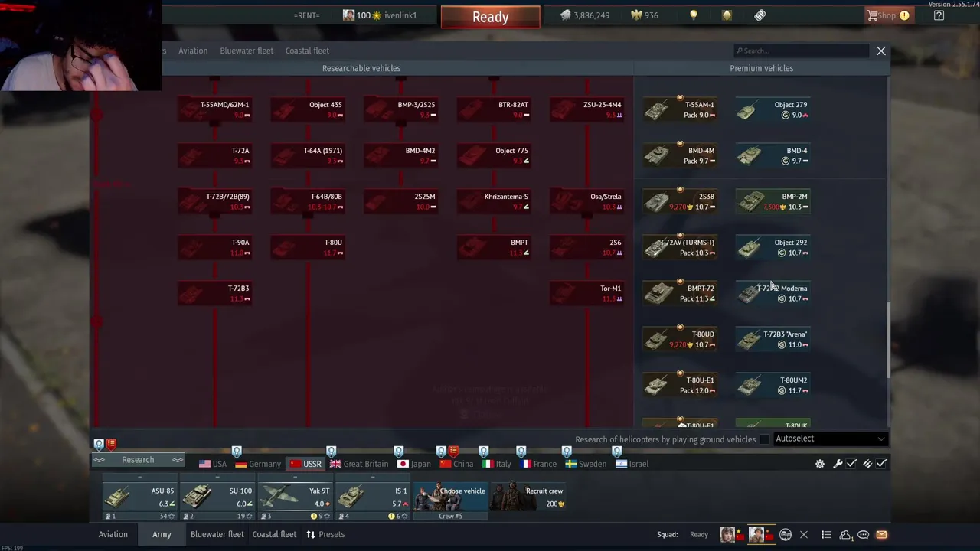Switch to Coastal fleet research tab

(x=307, y=51)
